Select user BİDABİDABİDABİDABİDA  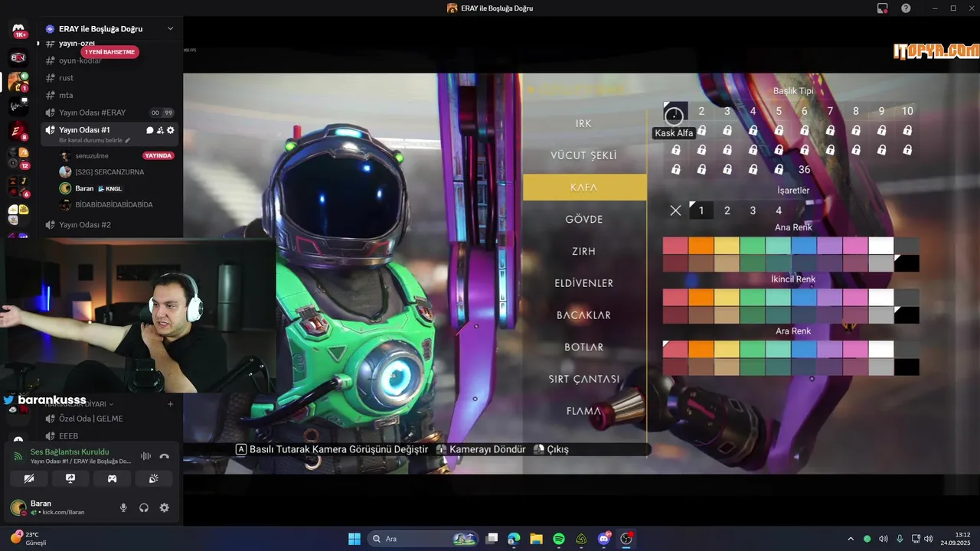(x=114, y=204)
